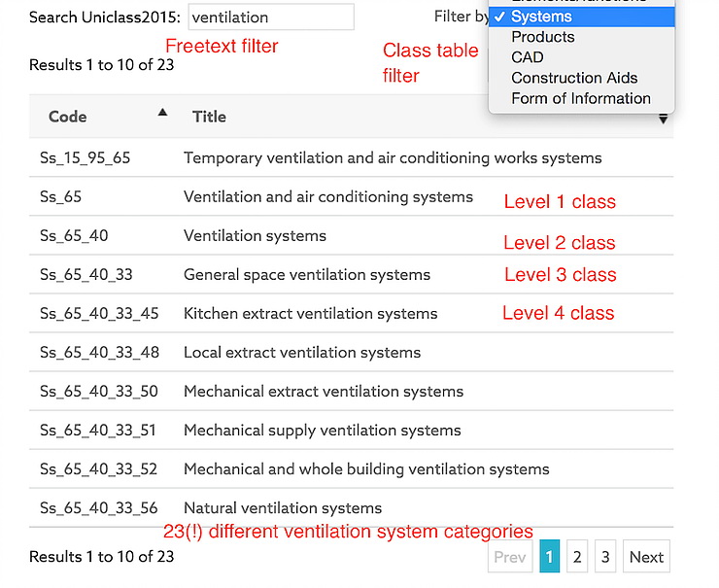Screen dimensions: 719x588
Task: Open the Ss_65 ventilation and air conditioning row
Action: pos(327,196)
